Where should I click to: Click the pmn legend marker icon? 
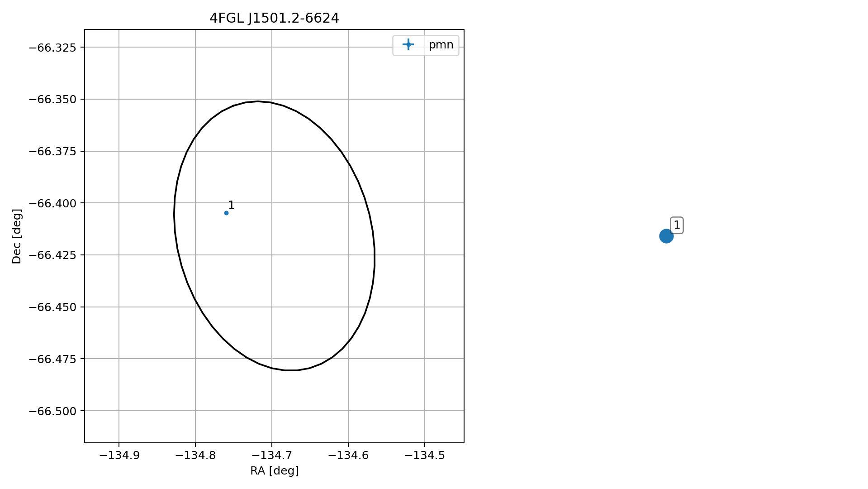pos(408,44)
